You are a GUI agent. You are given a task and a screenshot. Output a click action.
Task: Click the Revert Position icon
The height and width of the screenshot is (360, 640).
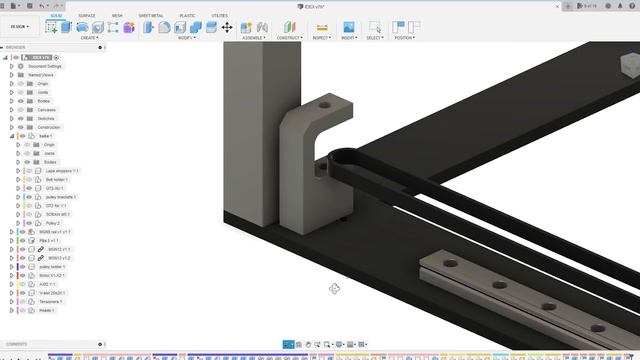[414, 27]
